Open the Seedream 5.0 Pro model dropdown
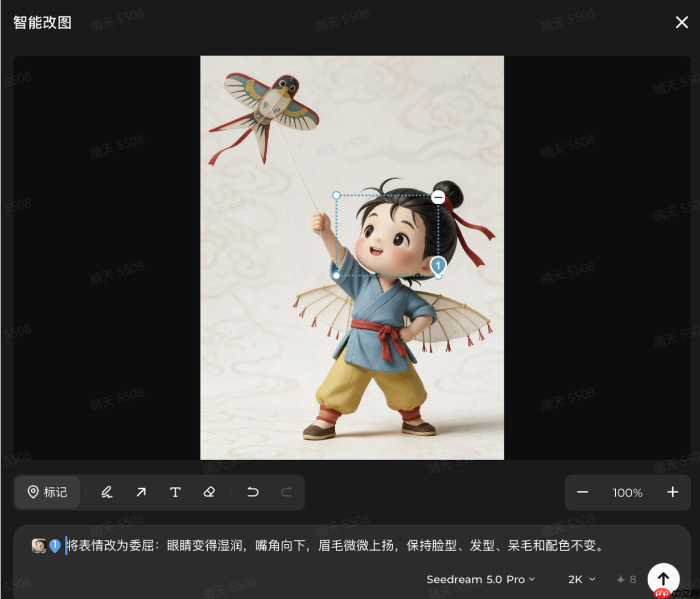700x599 pixels. point(481,579)
